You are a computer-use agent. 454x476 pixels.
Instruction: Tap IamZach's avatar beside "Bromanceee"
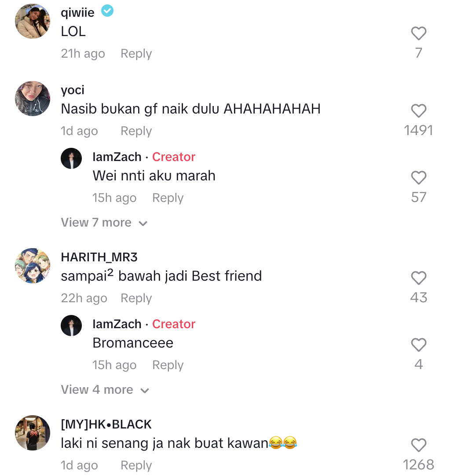(71, 326)
